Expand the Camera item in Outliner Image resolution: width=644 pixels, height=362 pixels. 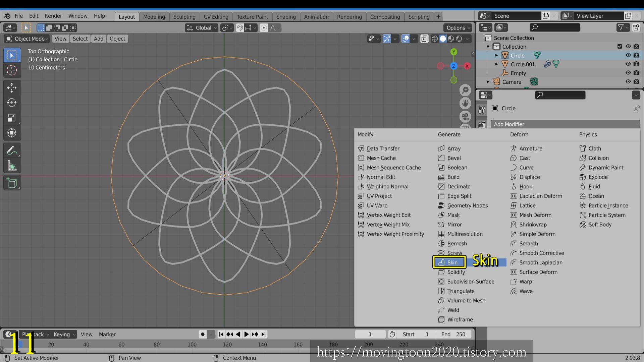click(488, 81)
